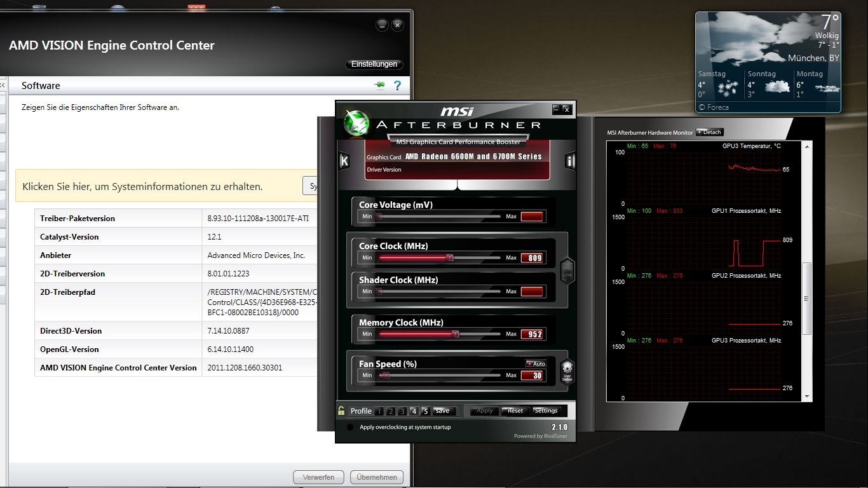Click the Core Voltage slider
This screenshot has width=868, height=488.
439,217
